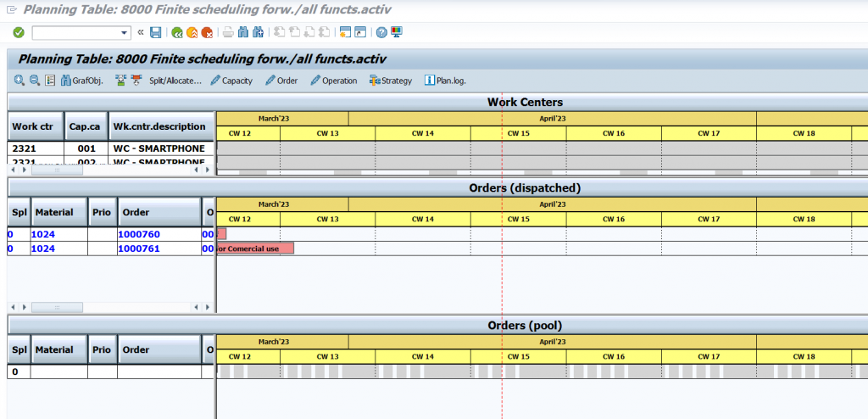Click the Work Centers table horizontal scrollbar thumb

(x=57, y=170)
